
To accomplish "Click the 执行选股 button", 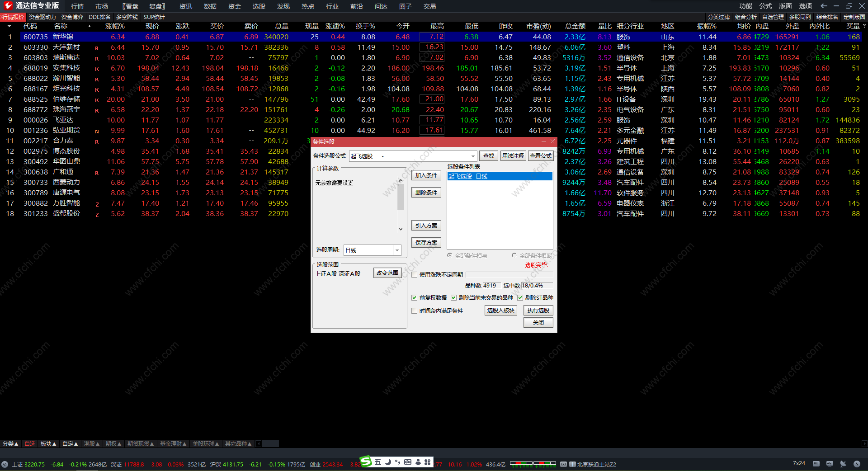I will pyautogui.click(x=538, y=311).
